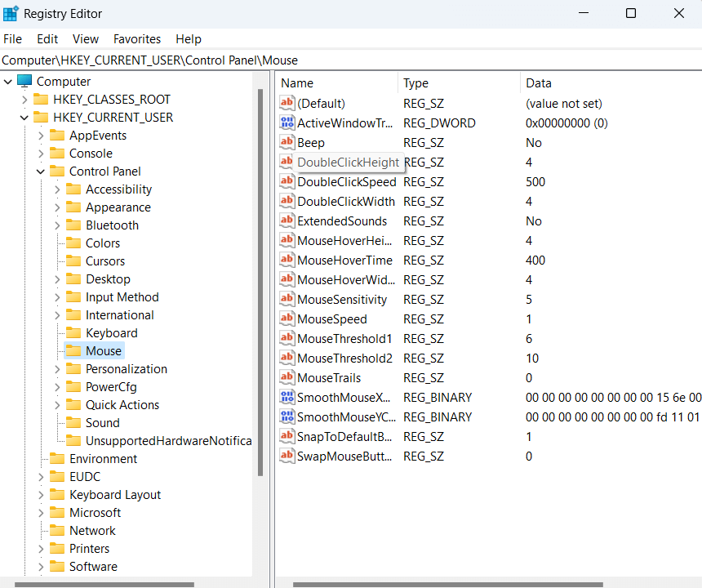Expand the Accessibility key chevron
The width and height of the screenshot is (702, 588).
tap(56, 189)
